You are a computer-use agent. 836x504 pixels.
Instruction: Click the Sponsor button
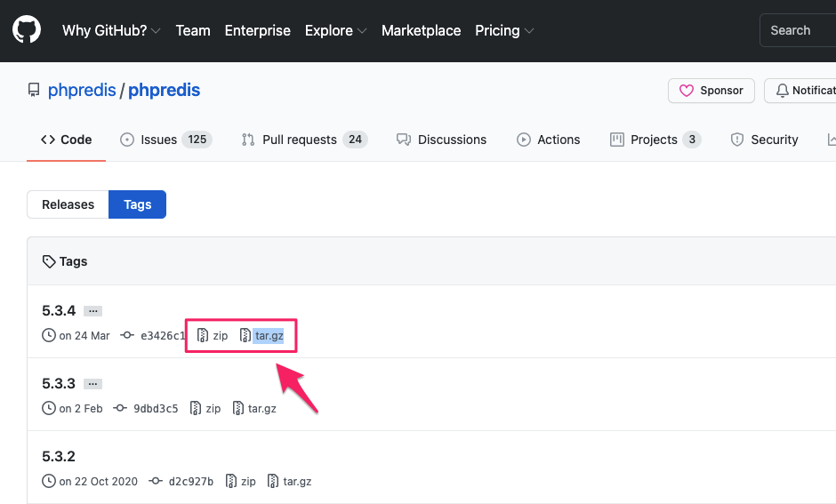pyautogui.click(x=711, y=91)
